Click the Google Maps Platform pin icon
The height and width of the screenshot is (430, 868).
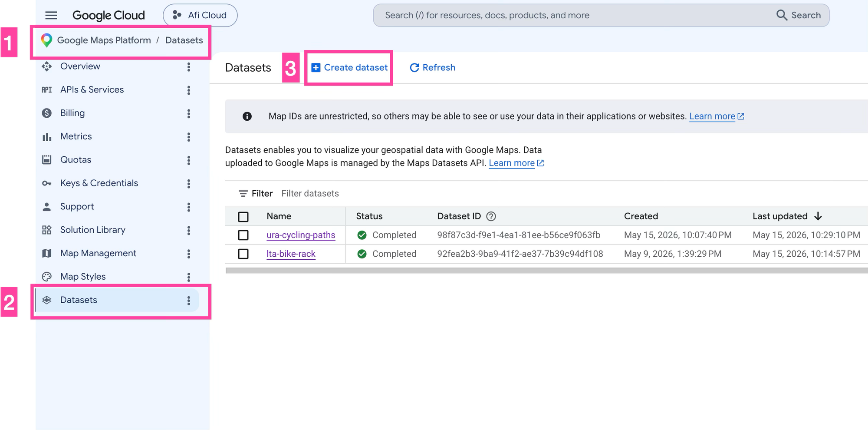[46, 40]
